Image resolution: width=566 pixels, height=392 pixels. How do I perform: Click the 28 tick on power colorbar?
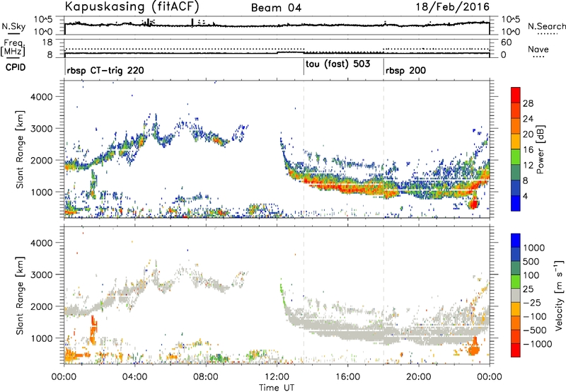coord(528,103)
